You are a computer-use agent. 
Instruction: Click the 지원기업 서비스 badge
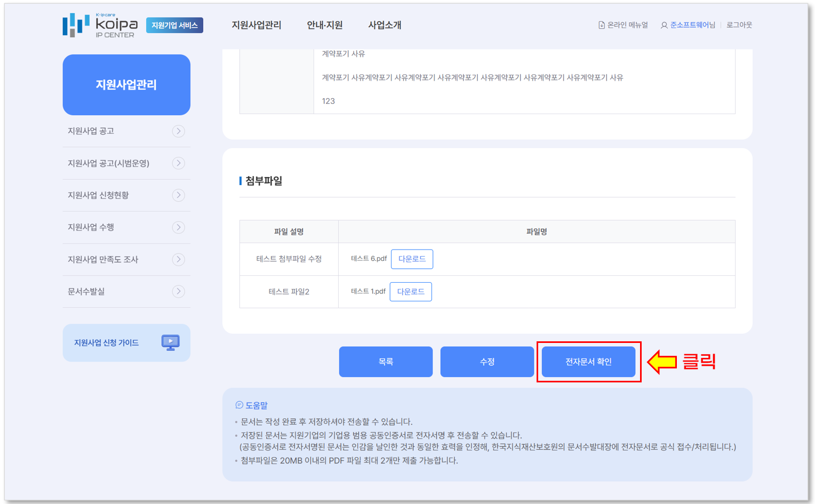click(174, 25)
